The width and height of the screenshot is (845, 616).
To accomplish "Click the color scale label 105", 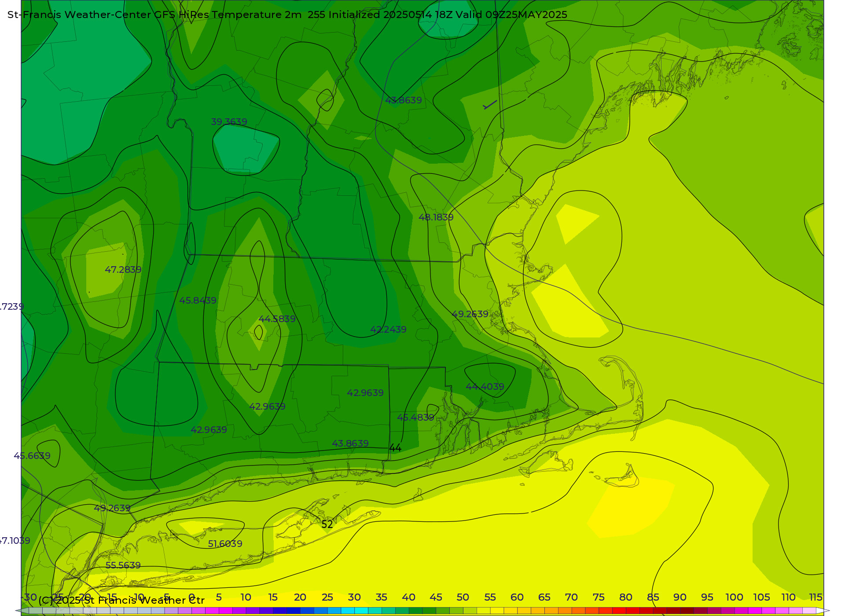I will (761, 598).
